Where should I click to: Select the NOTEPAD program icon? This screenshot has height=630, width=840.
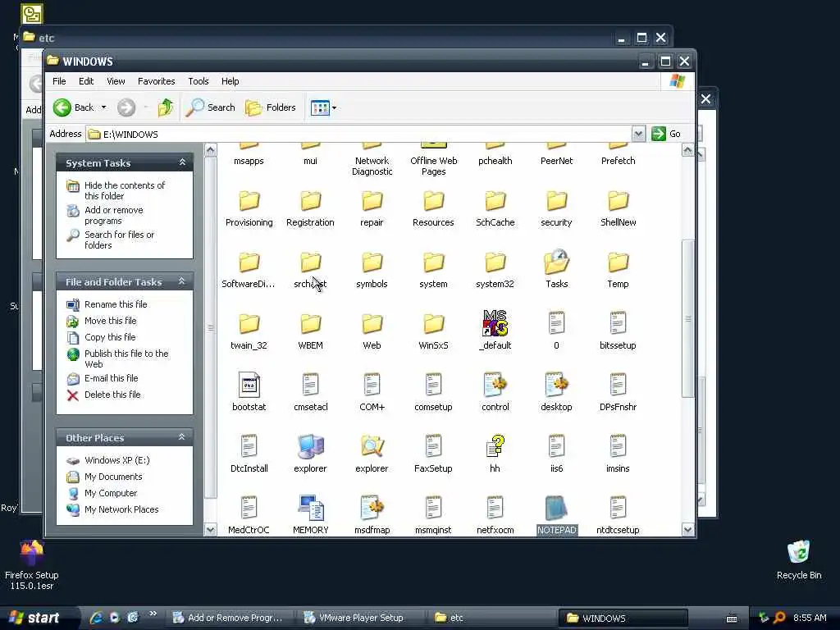[557, 508]
